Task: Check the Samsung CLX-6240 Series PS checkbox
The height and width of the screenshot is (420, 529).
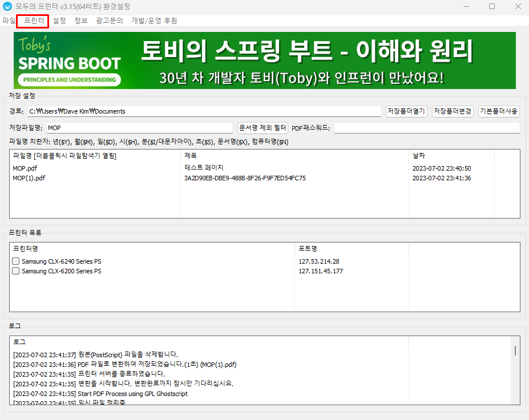Action: click(15, 261)
